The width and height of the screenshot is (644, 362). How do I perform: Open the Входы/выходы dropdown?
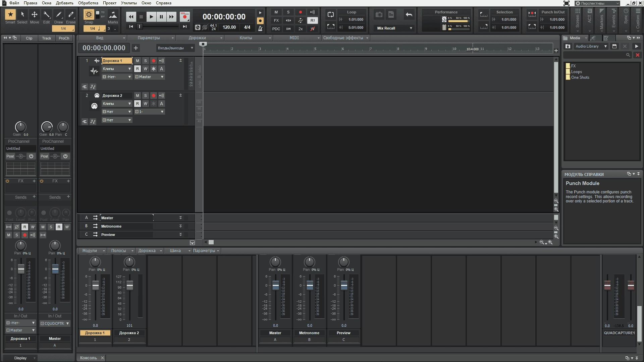click(175, 48)
